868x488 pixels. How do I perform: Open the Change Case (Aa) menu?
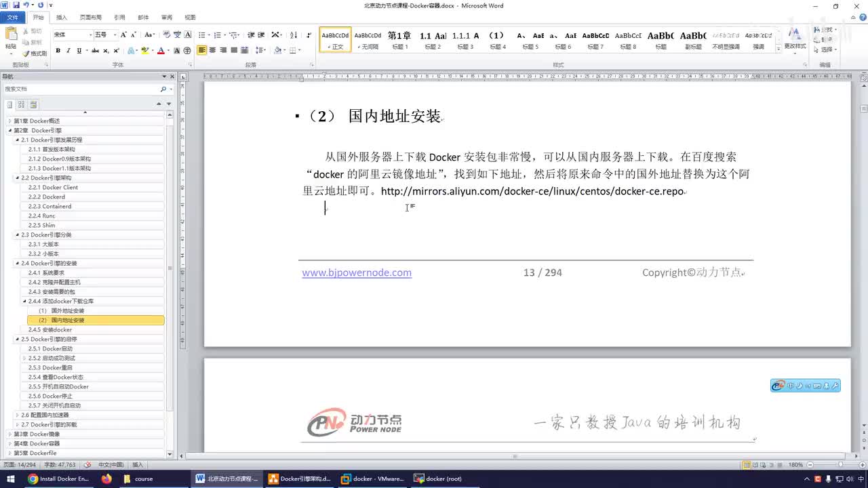[x=149, y=35]
